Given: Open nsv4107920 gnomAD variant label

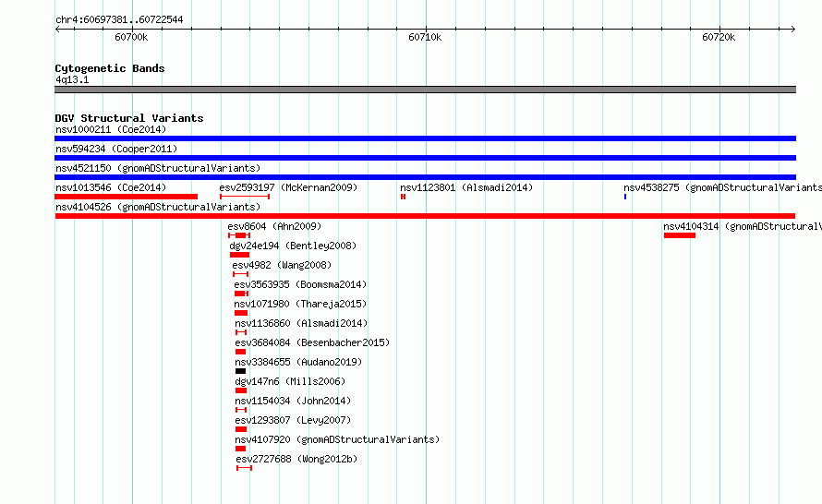Looking at the screenshot, I should (x=338, y=439).
